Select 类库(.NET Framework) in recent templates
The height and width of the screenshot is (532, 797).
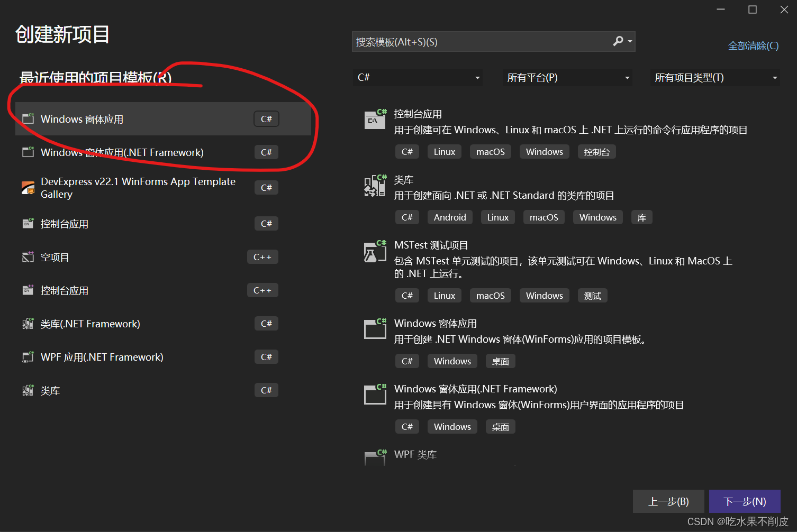[x=163, y=324]
